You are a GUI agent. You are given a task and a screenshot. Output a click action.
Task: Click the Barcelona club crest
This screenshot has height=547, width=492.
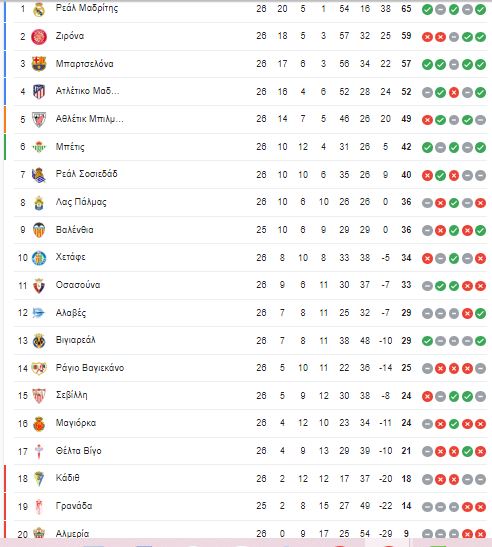pyautogui.click(x=39, y=64)
